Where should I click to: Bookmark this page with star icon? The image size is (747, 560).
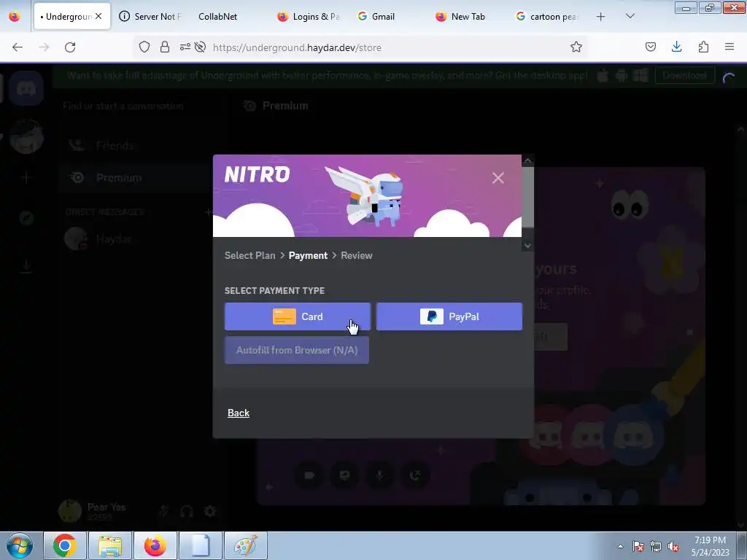pyautogui.click(x=576, y=47)
